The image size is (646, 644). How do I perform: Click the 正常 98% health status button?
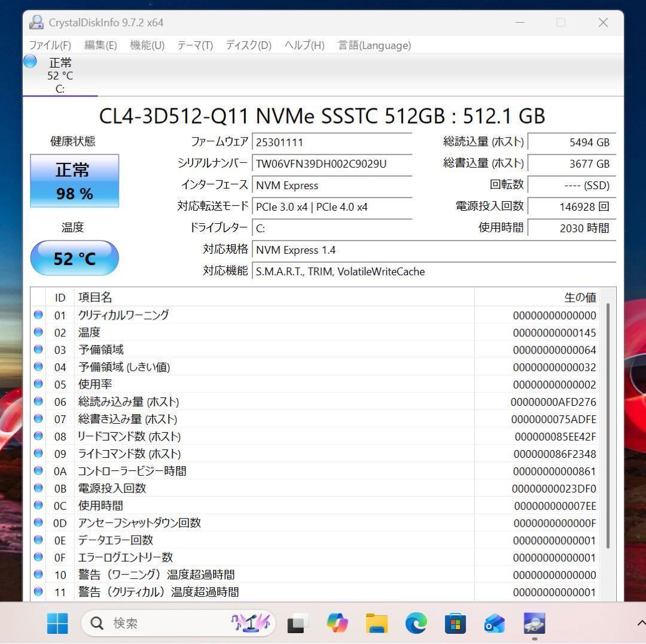coord(74,181)
